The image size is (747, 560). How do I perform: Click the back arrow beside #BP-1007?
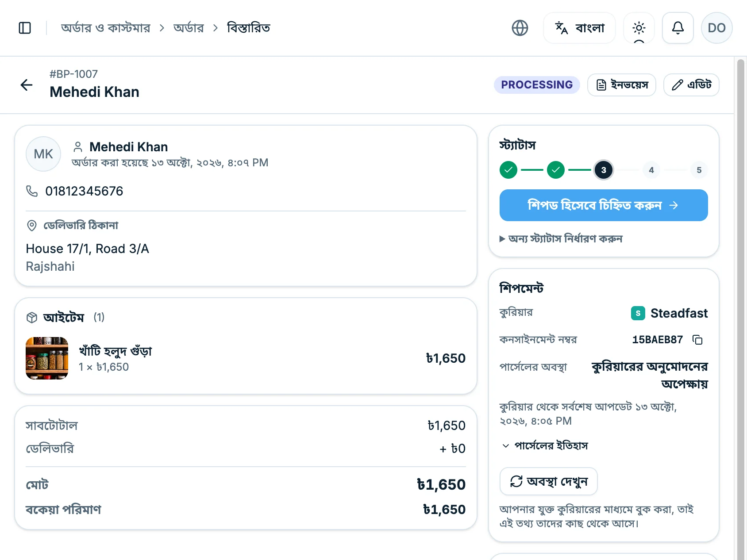(x=27, y=84)
